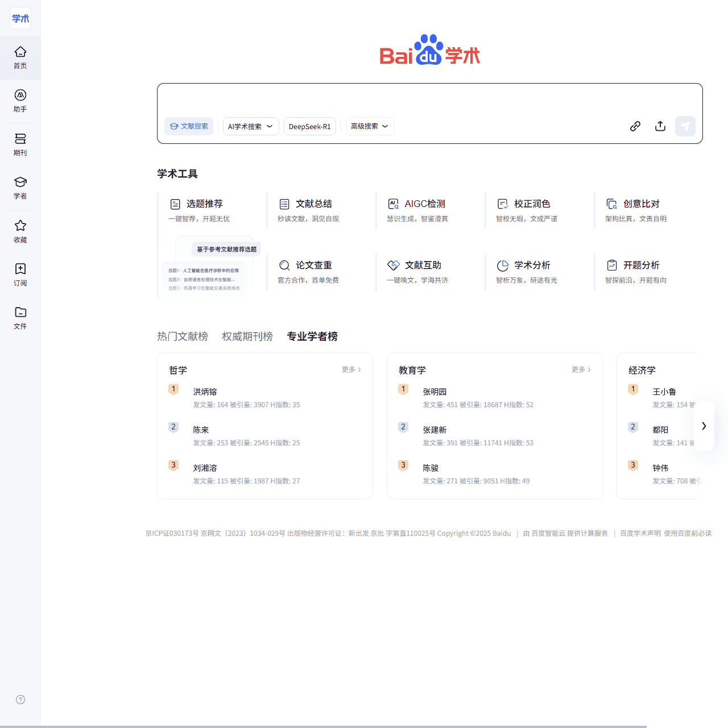The image size is (728, 728).
Task: Click the main search text field
Action: [x=429, y=100]
